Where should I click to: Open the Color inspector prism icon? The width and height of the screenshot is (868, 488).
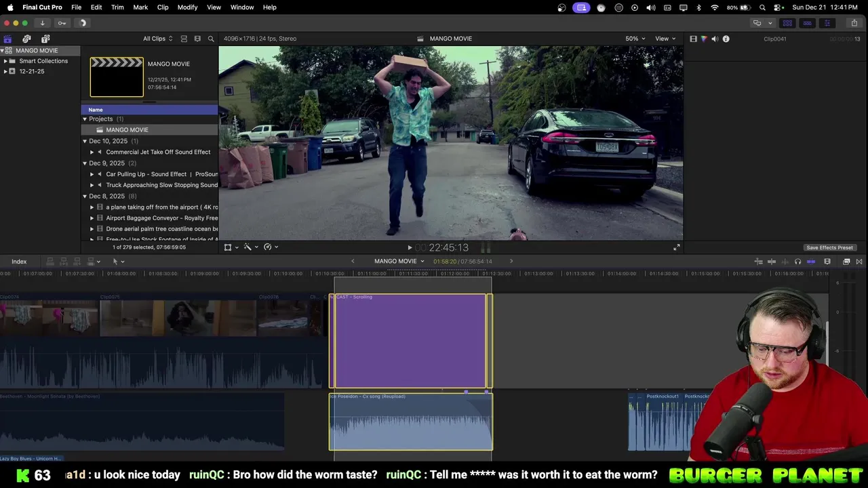(x=704, y=39)
